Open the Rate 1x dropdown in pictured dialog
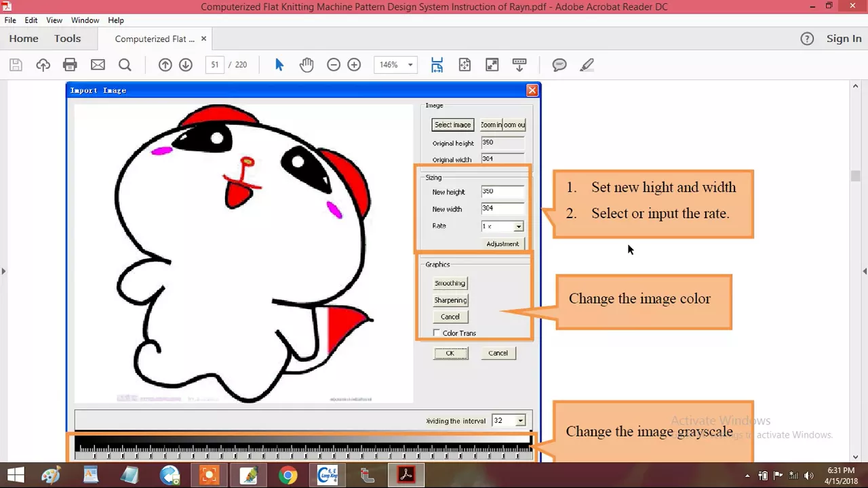 click(x=518, y=226)
